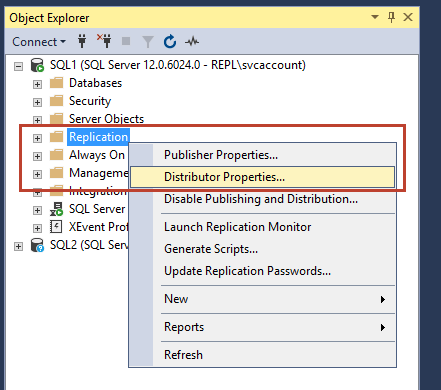Screen dimensions: 441x390
Task: Expand the Databases folder node
Action: coord(37,84)
